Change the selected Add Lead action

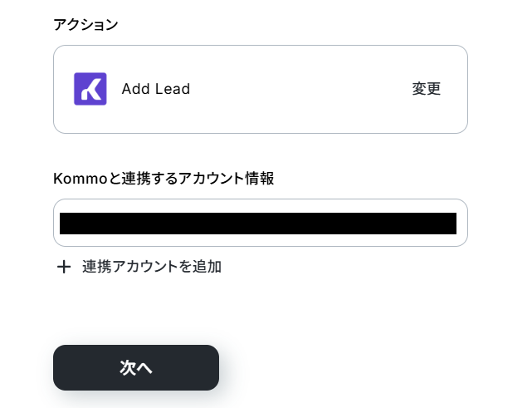427,89
